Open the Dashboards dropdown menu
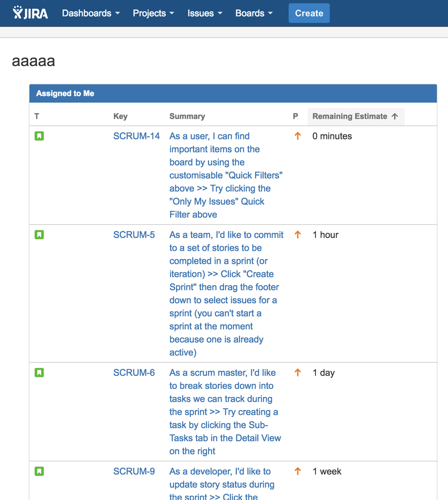Screen dimensions: 448x500 coord(91,13)
